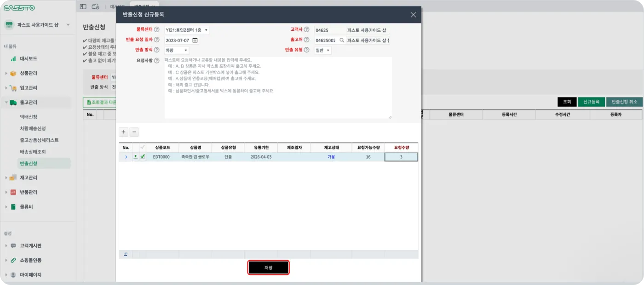
Task: Save the request with 저장 button
Action: pos(269,268)
